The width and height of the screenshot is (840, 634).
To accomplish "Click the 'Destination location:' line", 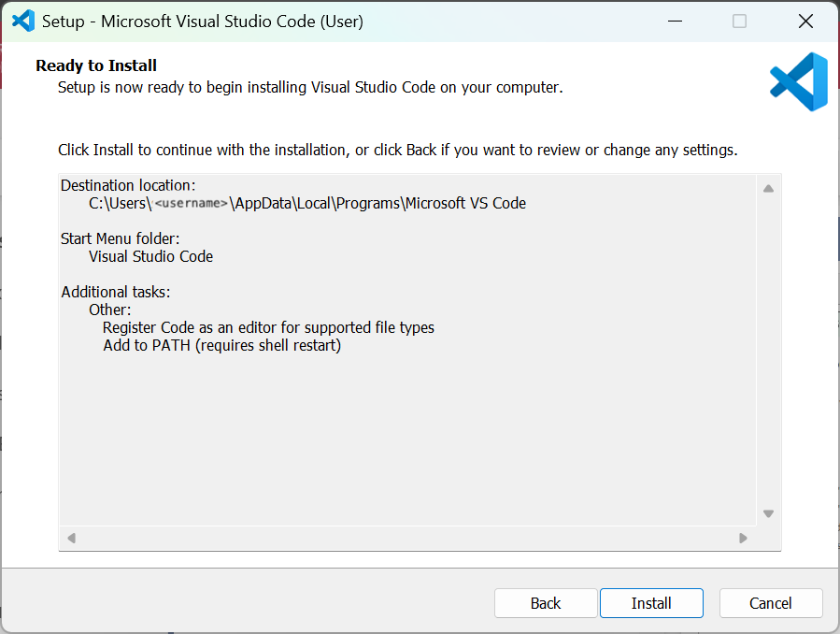I will 128,185.
